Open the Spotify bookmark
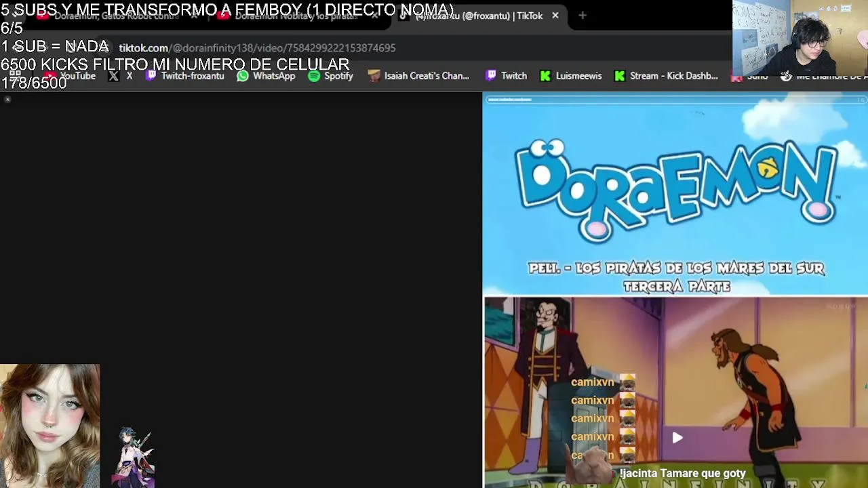 [330, 76]
